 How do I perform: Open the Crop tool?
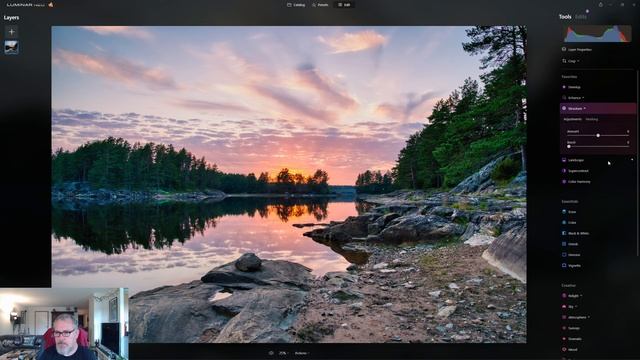click(572, 61)
